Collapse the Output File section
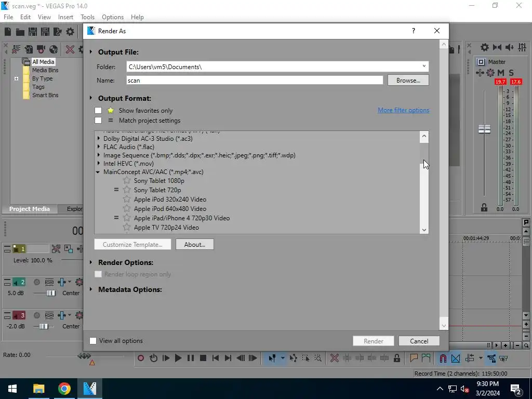The image size is (532, 399). click(x=91, y=52)
